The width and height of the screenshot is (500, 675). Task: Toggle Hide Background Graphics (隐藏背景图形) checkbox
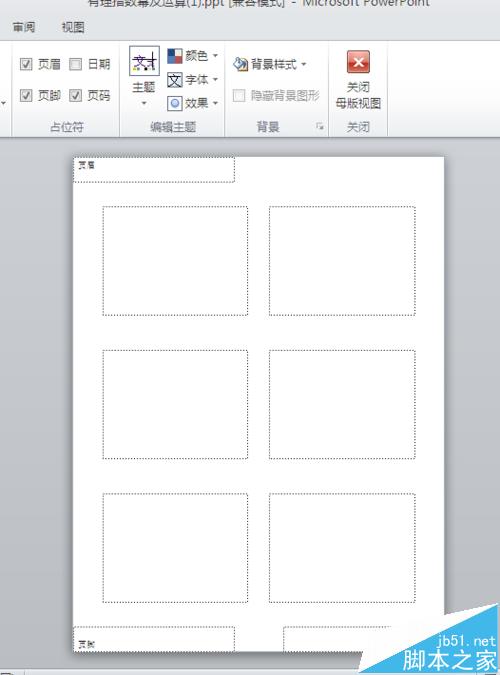pyautogui.click(x=239, y=95)
